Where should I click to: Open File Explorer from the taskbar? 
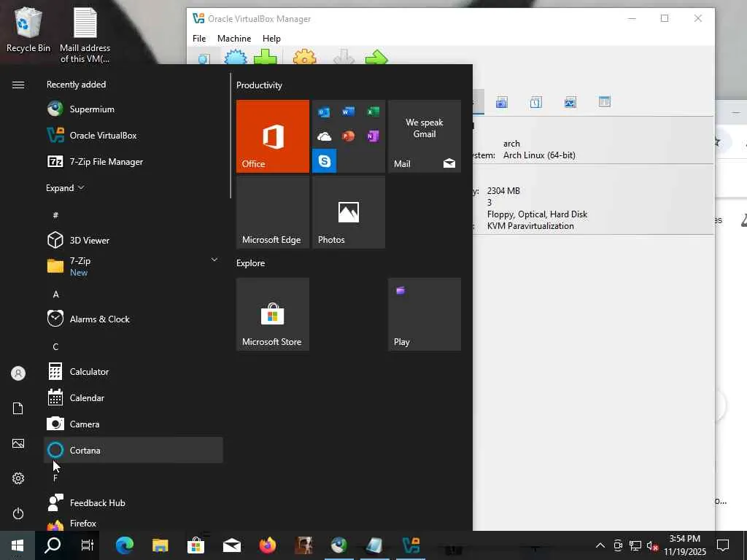point(160,545)
